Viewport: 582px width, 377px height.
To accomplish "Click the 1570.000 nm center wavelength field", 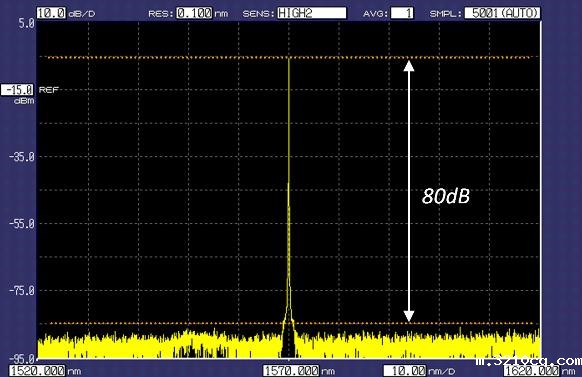I will pos(291,371).
